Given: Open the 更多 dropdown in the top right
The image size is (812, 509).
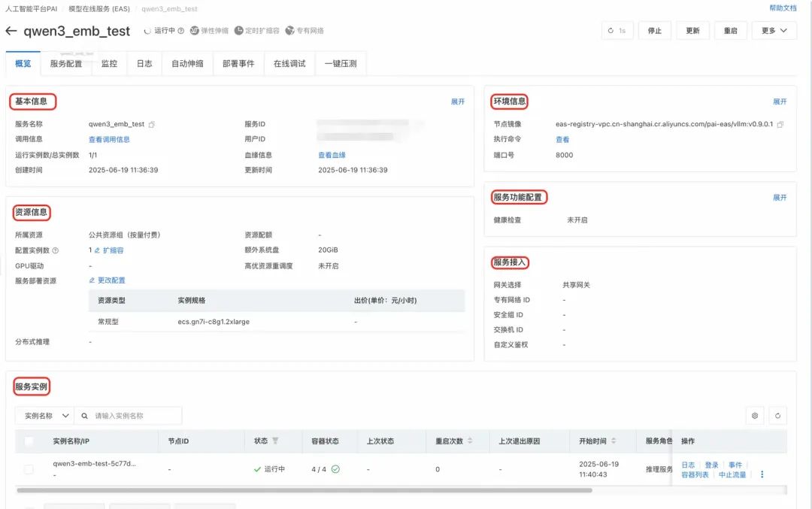Looking at the screenshot, I should click(774, 31).
